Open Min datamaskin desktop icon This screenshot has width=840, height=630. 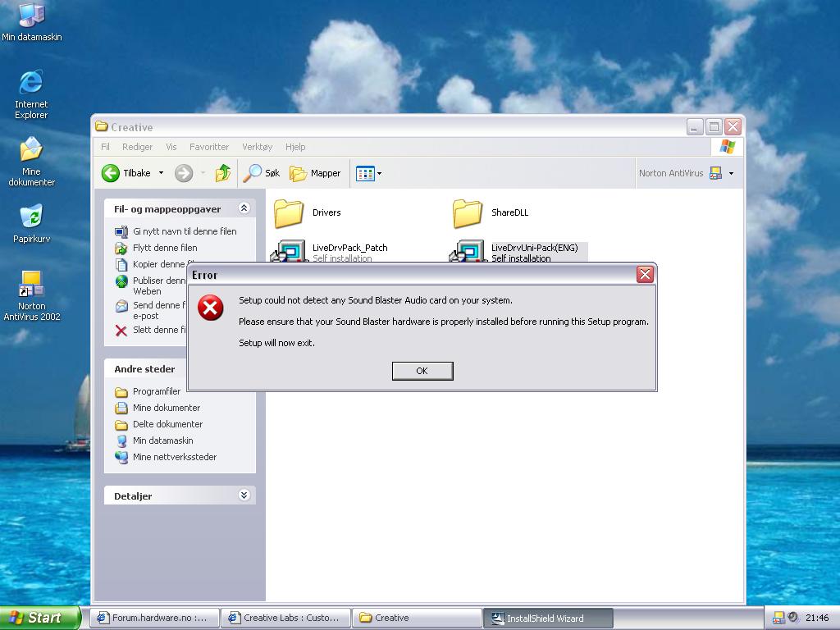pos(32,21)
